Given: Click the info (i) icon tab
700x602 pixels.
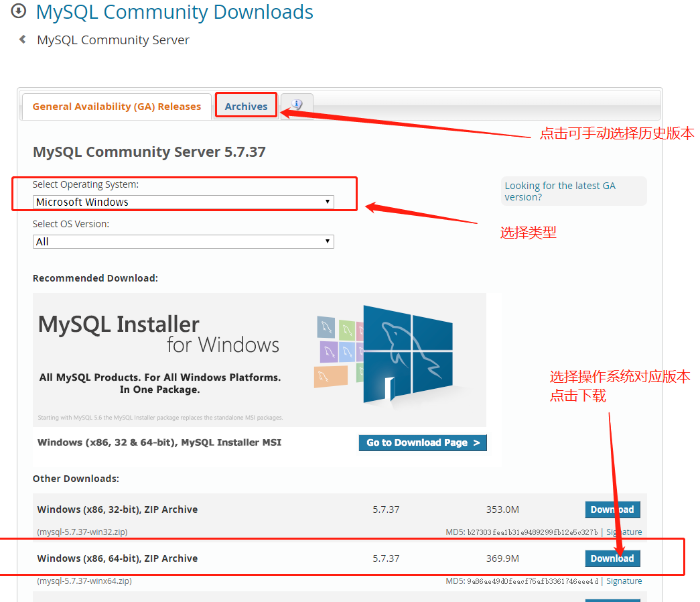Looking at the screenshot, I should pyautogui.click(x=296, y=105).
